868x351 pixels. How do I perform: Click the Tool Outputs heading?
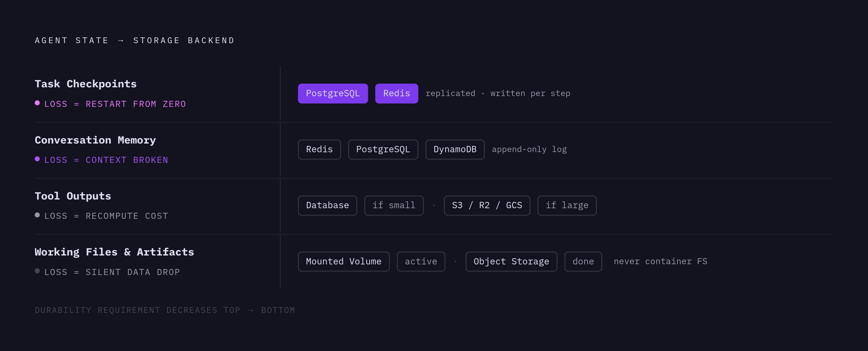pos(73,196)
